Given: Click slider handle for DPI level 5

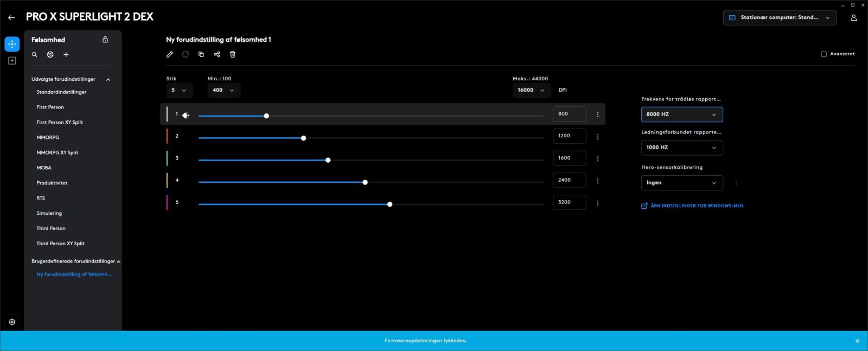Looking at the screenshot, I should (x=390, y=205).
